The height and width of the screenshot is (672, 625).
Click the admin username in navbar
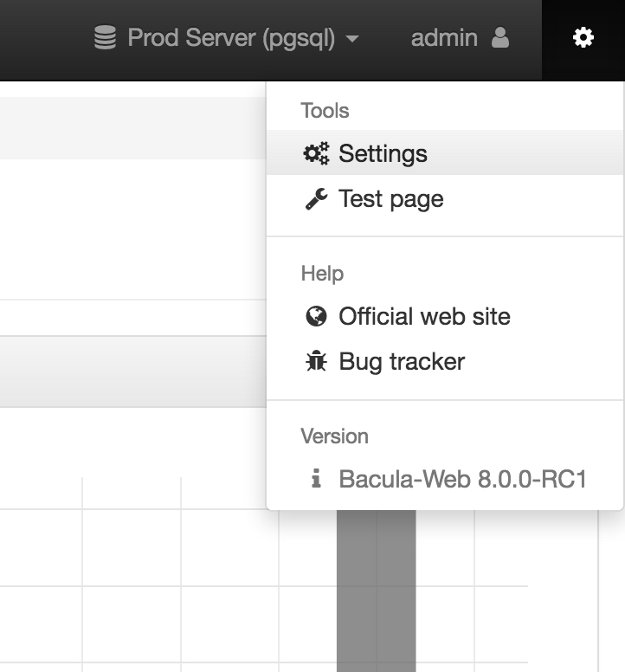coord(444,38)
